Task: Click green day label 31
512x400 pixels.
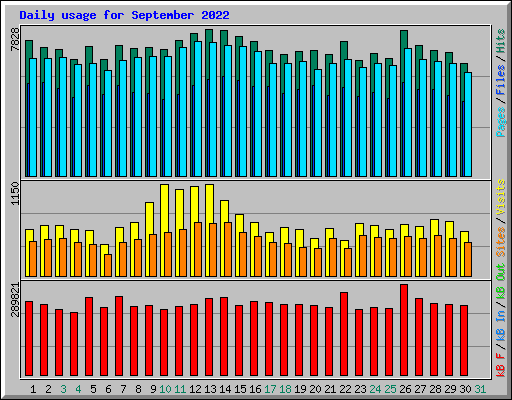Action: [480, 389]
